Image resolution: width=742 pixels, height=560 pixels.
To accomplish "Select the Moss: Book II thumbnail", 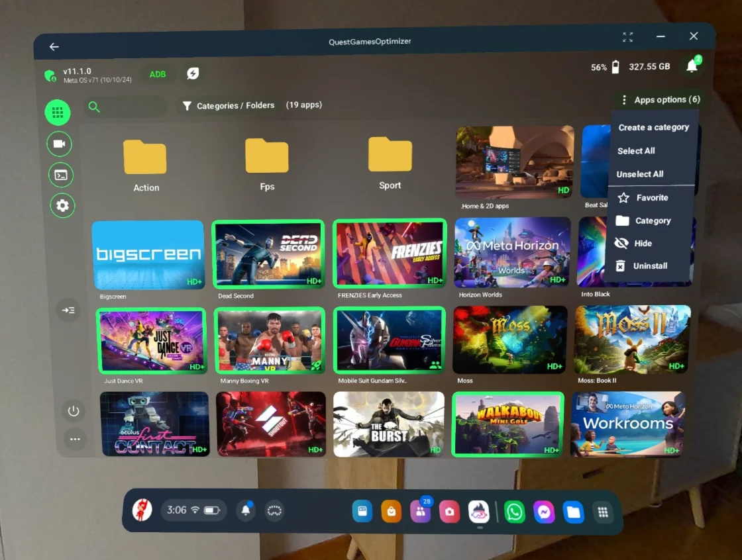I will click(x=632, y=340).
